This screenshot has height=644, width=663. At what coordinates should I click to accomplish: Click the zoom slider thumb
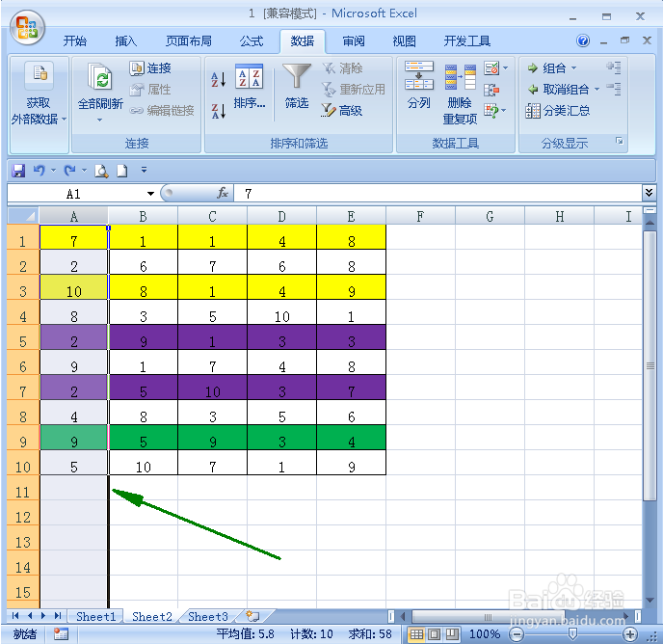pos(572,633)
